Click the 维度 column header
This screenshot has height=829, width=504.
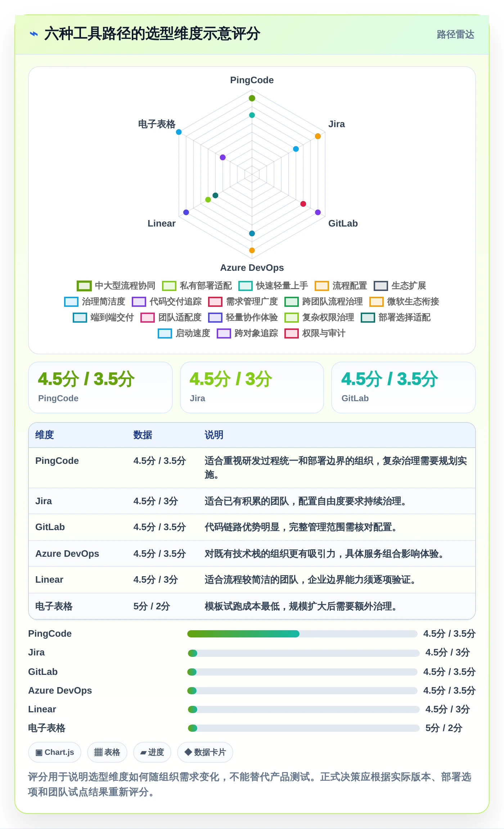point(45,435)
